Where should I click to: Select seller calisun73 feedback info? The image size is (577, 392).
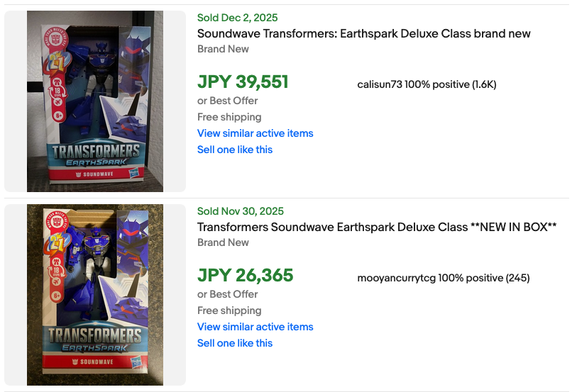[x=427, y=84]
